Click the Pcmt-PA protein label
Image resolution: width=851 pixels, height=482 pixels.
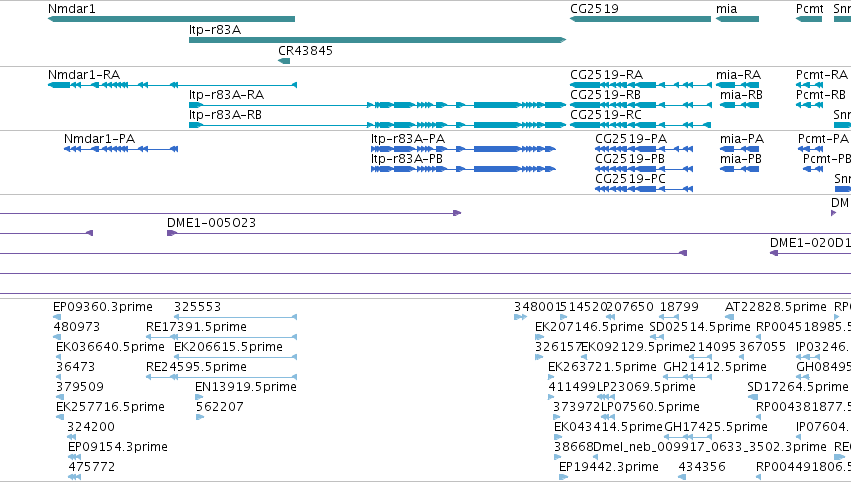[x=823, y=138]
